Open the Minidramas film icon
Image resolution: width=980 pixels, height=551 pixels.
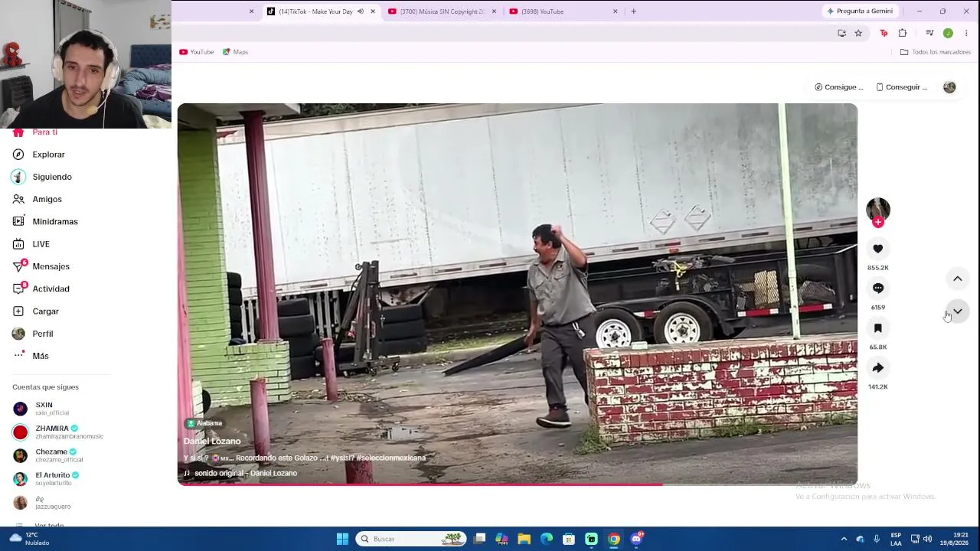(18, 222)
